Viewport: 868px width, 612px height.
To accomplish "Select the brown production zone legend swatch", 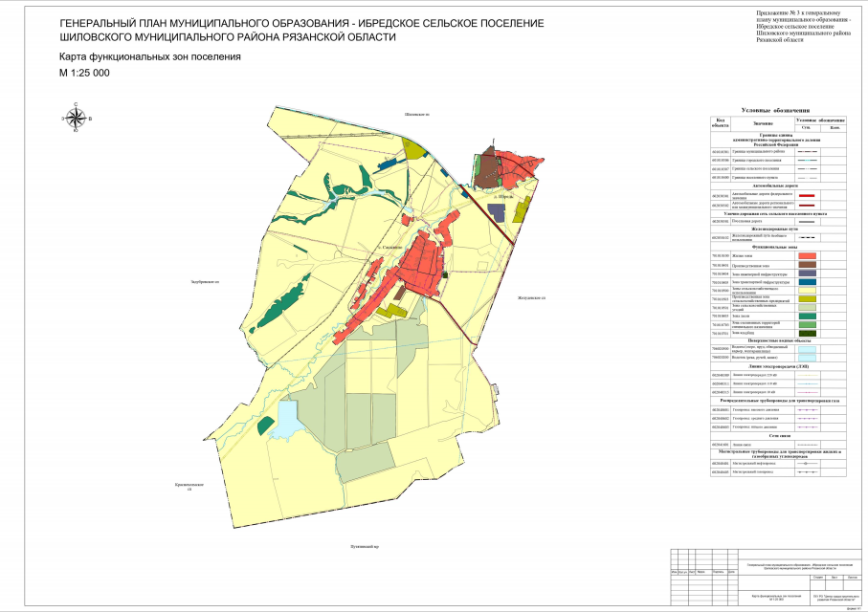I will tap(806, 265).
